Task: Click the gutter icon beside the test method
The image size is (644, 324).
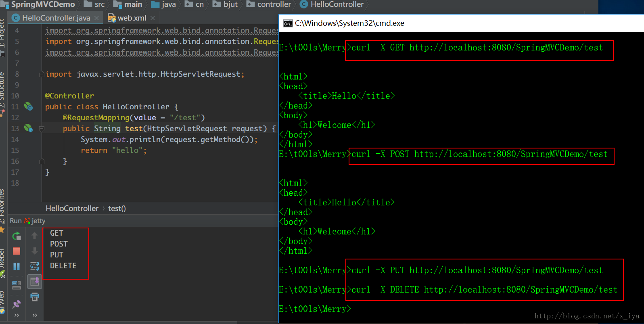Action: tap(28, 128)
